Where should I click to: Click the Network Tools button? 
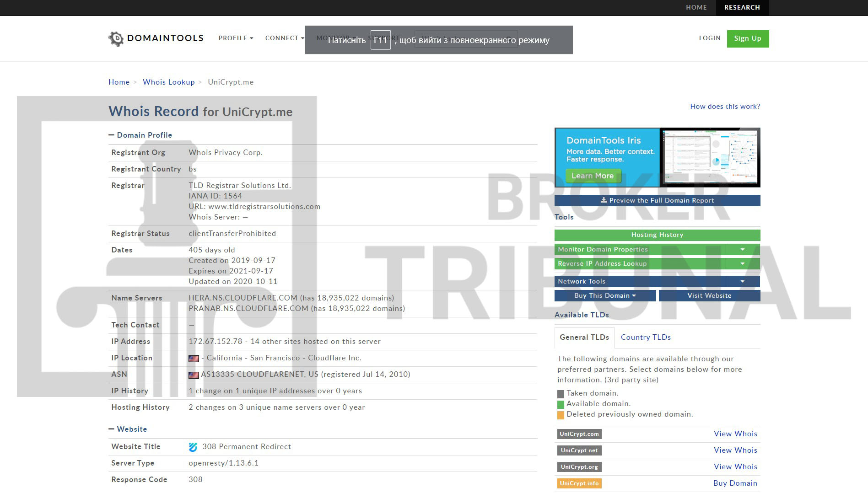(640, 281)
